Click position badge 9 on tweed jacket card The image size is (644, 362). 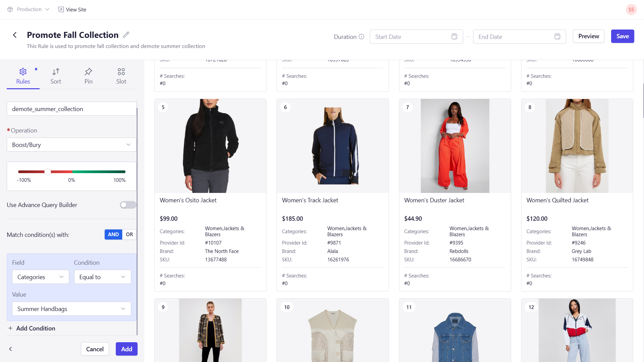pos(163,307)
